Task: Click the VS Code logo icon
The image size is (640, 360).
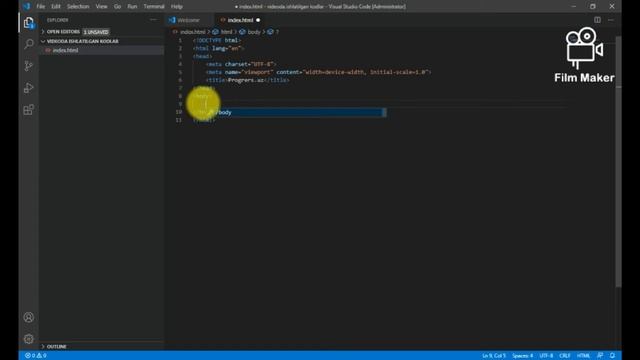Action: (x=27, y=7)
